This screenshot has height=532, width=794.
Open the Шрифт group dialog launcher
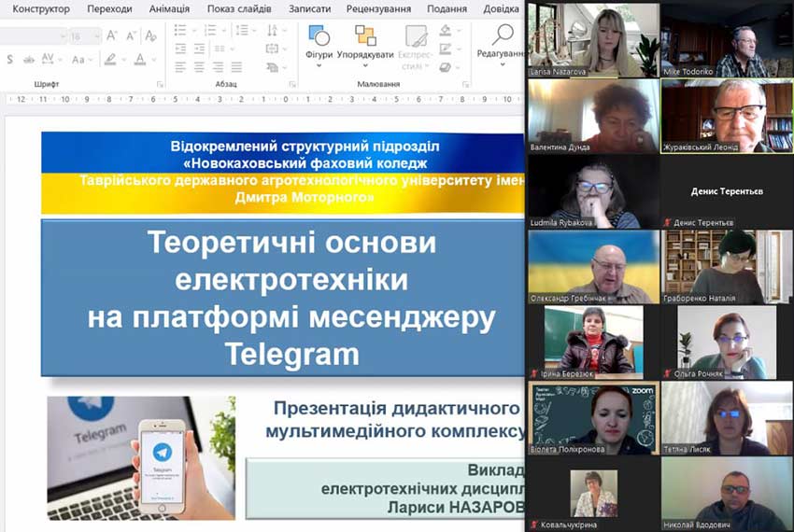[x=160, y=84]
